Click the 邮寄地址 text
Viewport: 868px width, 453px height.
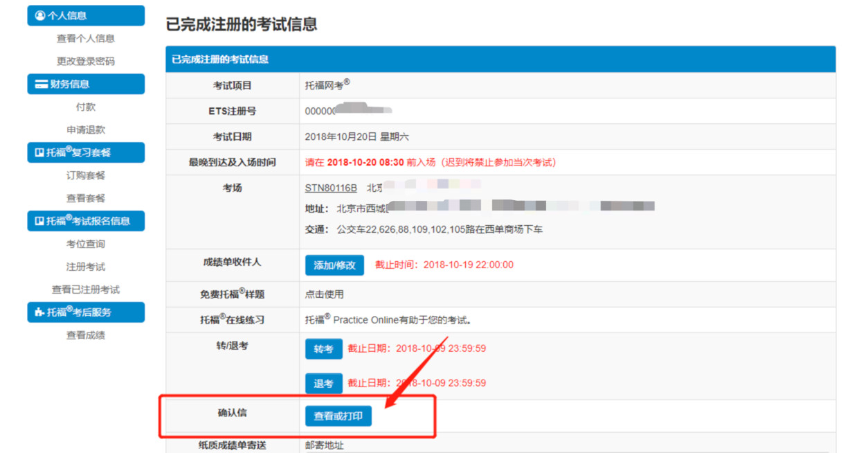325,445
